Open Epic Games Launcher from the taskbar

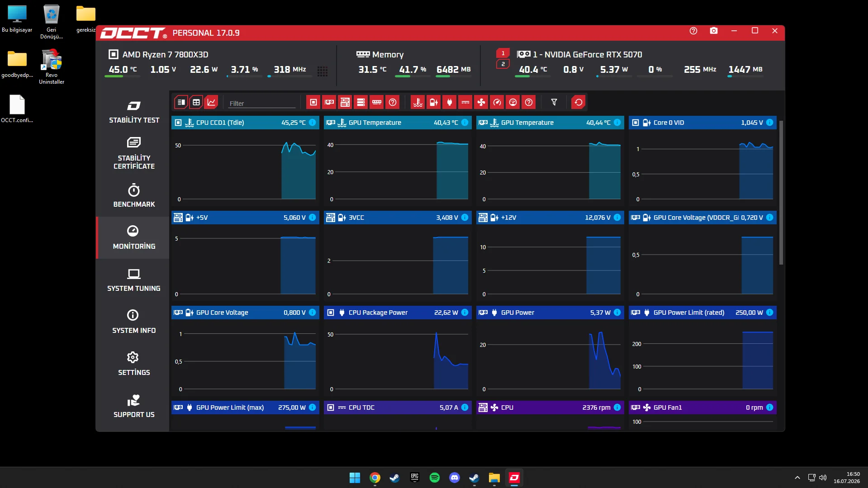(x=415, y=478)
